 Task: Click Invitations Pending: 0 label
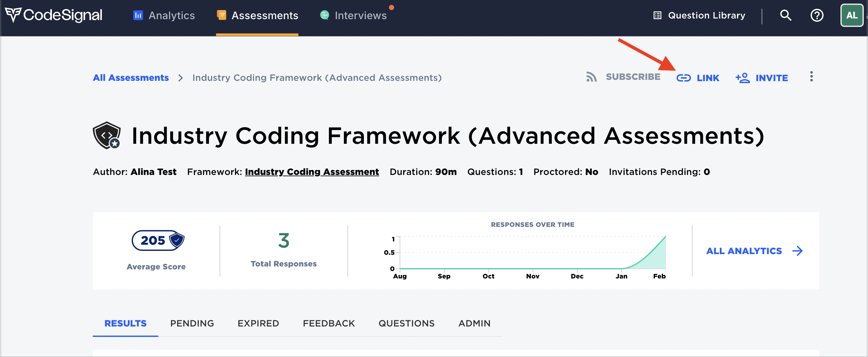pos(659,172)
